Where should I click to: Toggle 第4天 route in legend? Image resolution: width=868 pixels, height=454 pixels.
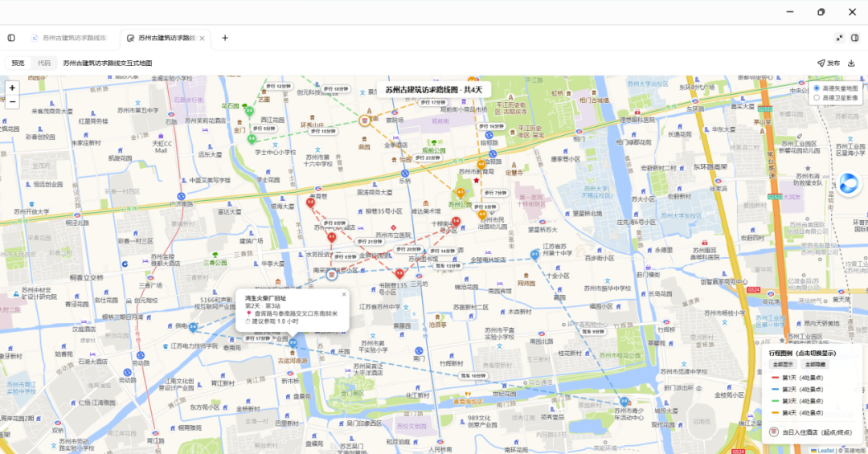click(798, 412)
